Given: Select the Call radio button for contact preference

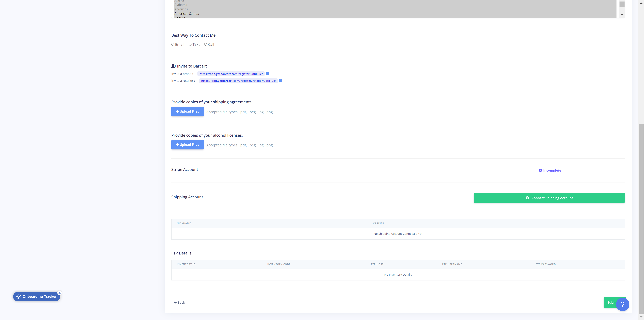Looking at the screenshot, I should (x=205, y=44).
